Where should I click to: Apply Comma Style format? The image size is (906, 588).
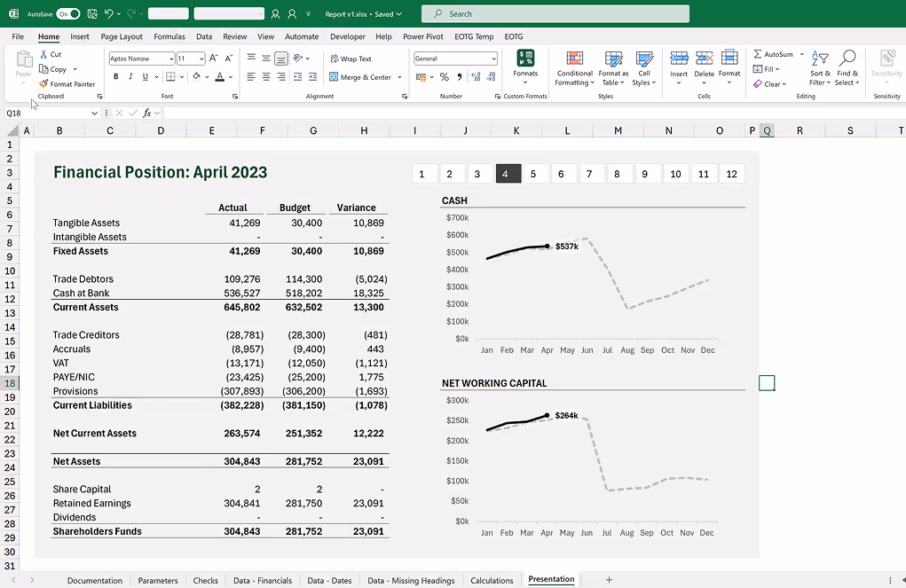(x=460, y=77)
